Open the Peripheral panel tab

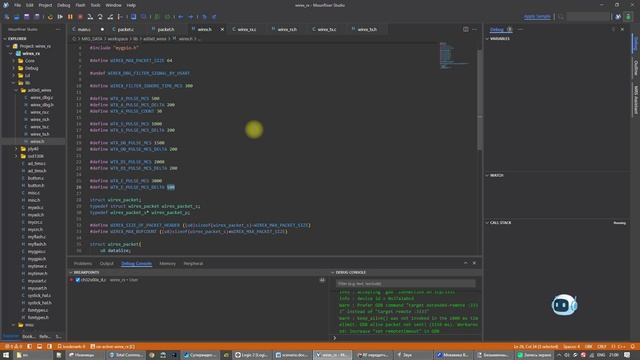coord(193,264)
